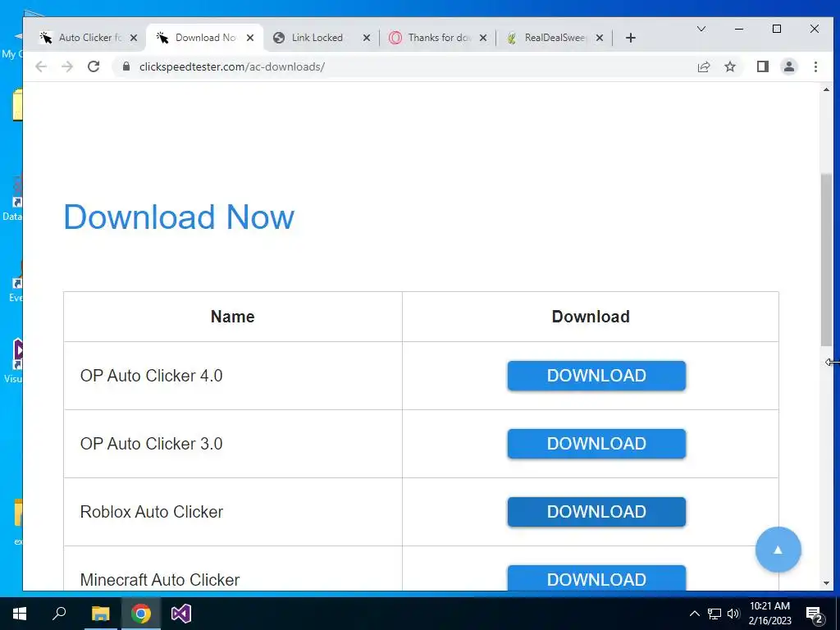Select the Minecraft Auto Clicker text
The image size is (840, 630).
(x=160, y=580)
